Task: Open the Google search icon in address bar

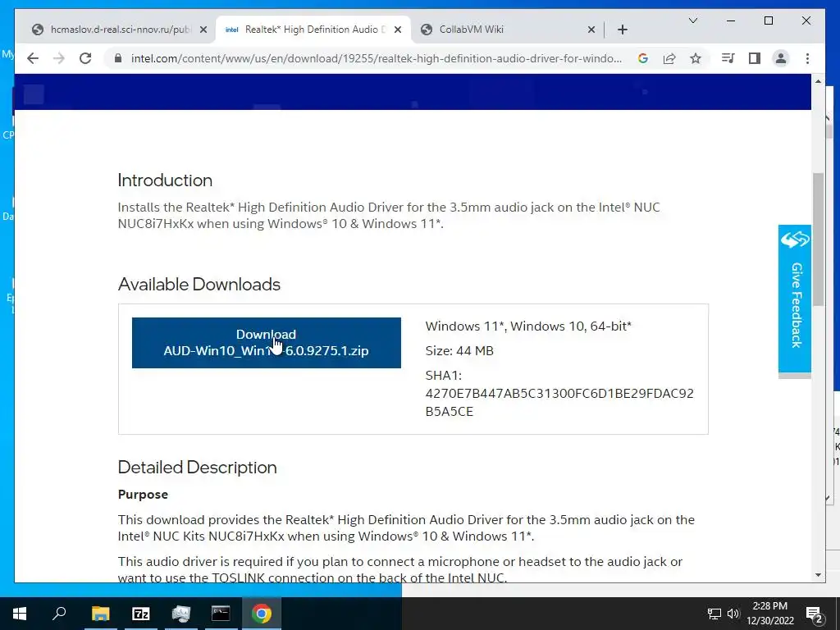Action: (643, 58)
